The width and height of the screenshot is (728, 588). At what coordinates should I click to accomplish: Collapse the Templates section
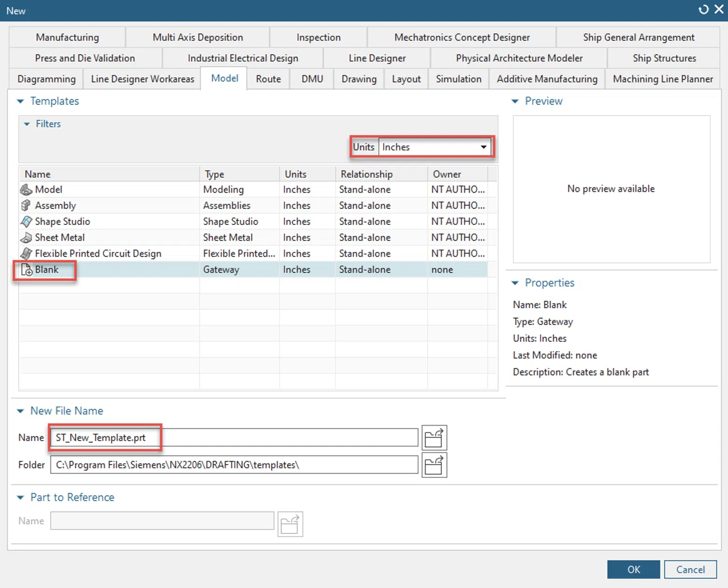click(20, 101)
